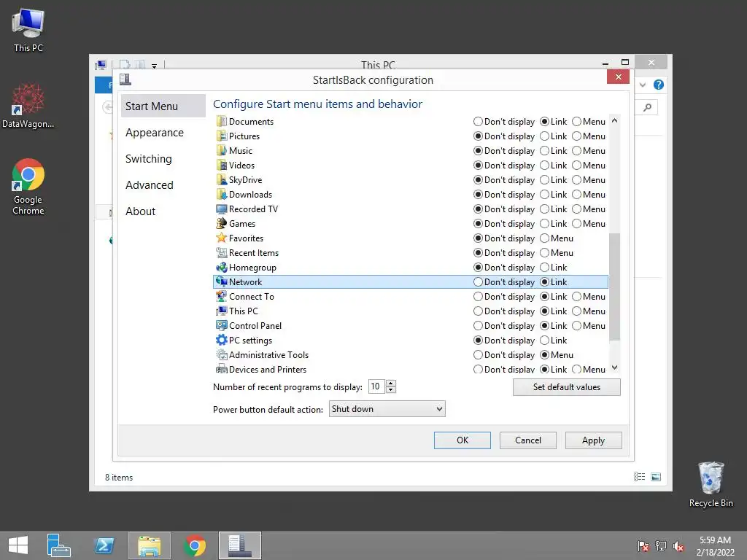Set Administrative Tools to Don't display

point(478,355)
